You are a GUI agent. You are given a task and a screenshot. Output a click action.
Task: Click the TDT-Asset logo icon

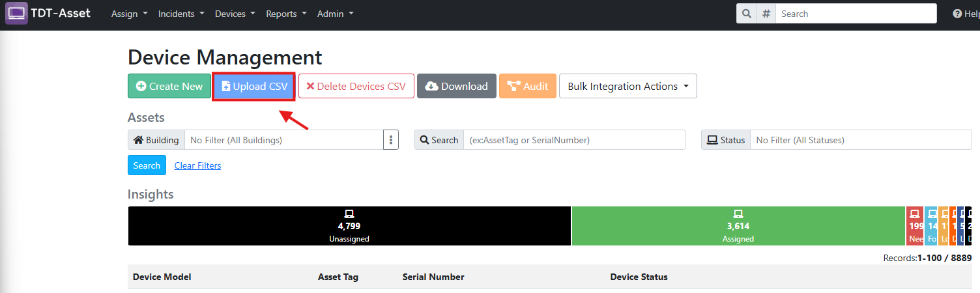click(16, 13)
